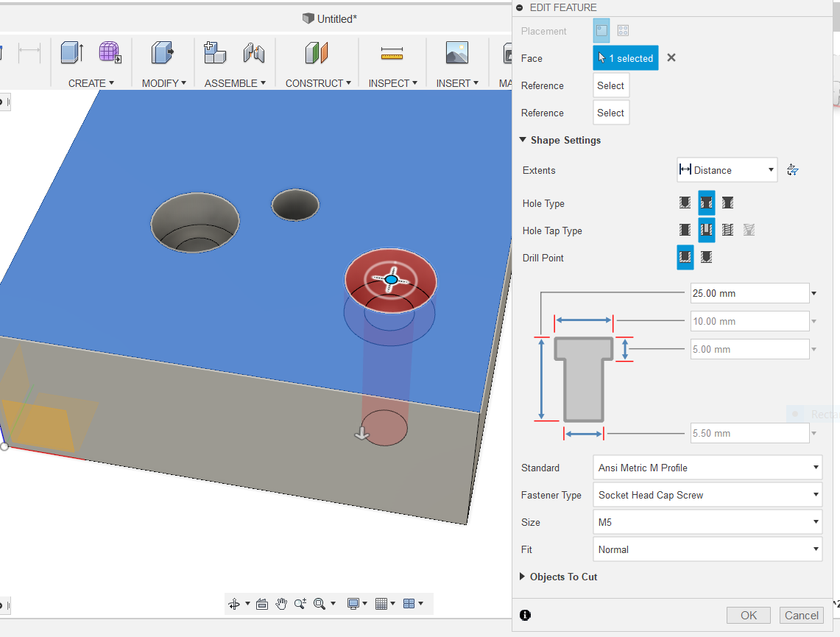Select single hole Placement option
The image size is (840, 637).
tap(601, 30)
